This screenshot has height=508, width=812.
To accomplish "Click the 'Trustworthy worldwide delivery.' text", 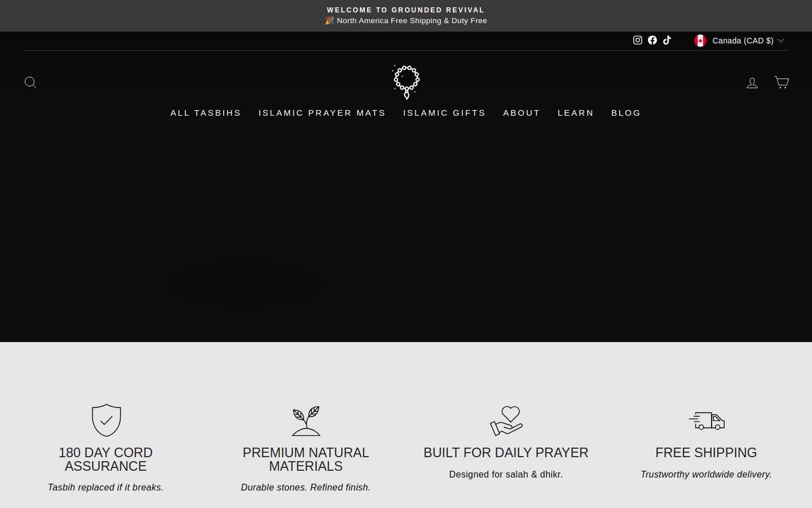I will click(x=706, y=475).
